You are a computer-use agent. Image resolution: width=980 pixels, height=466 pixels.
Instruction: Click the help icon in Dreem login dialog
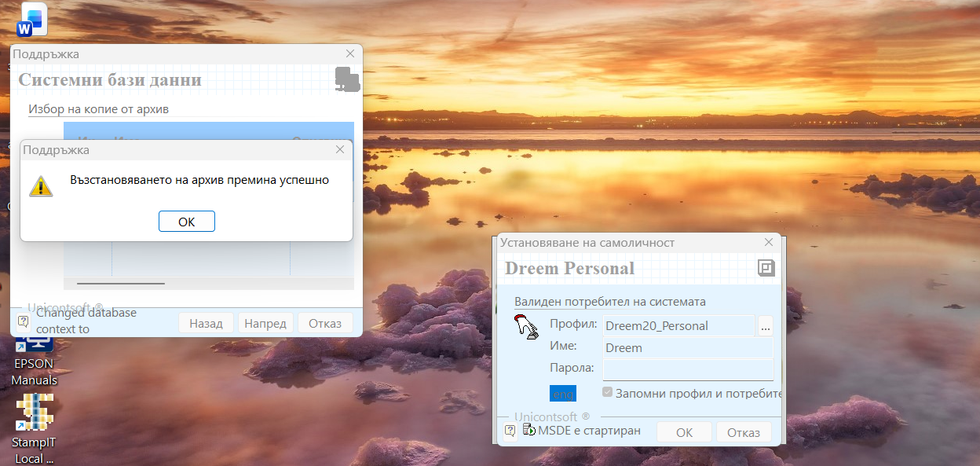coord(510,431)
